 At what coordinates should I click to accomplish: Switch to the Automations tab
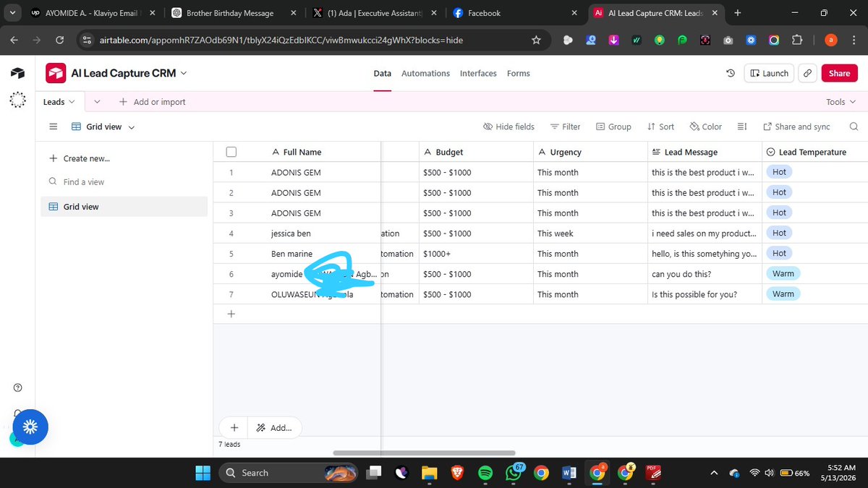click(425, 74)
